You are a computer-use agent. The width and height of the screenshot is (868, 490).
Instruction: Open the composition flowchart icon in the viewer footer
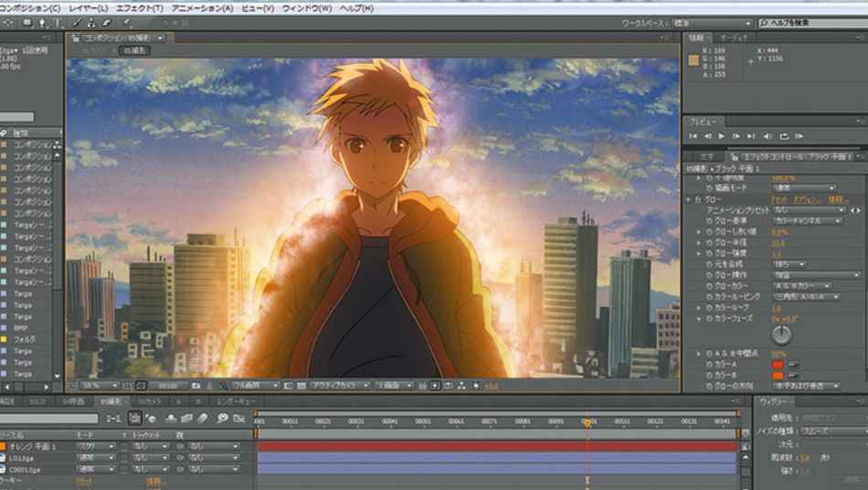pyautogui.click(x=461, y=386)
